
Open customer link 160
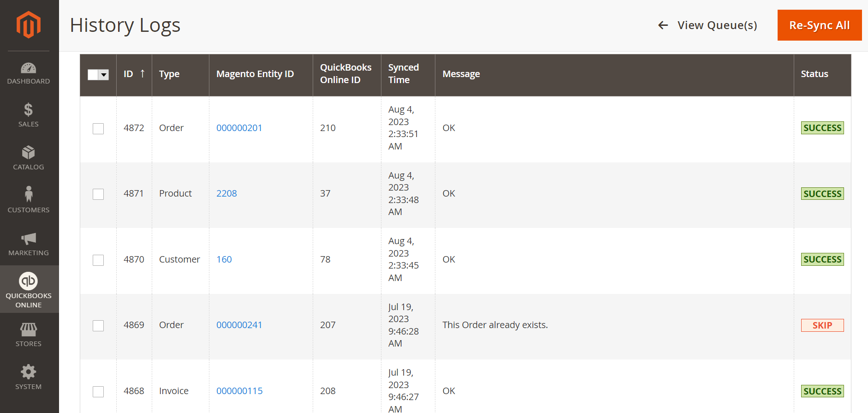[224, 259]
